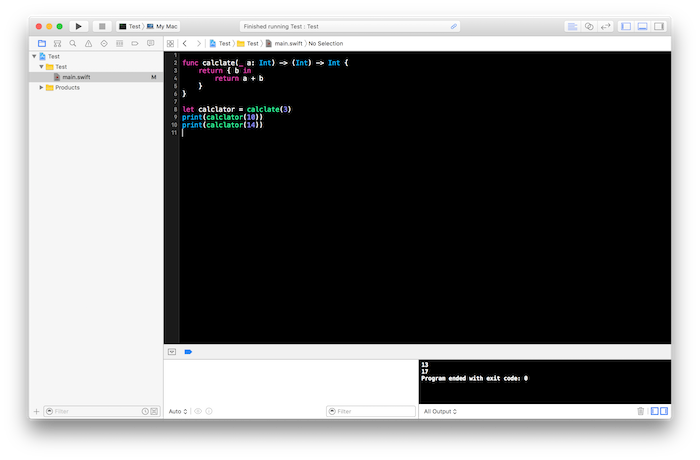This screenshot has width=700, height=460.
Task: Click the func calclate line of code
Action: coord(265,63)
